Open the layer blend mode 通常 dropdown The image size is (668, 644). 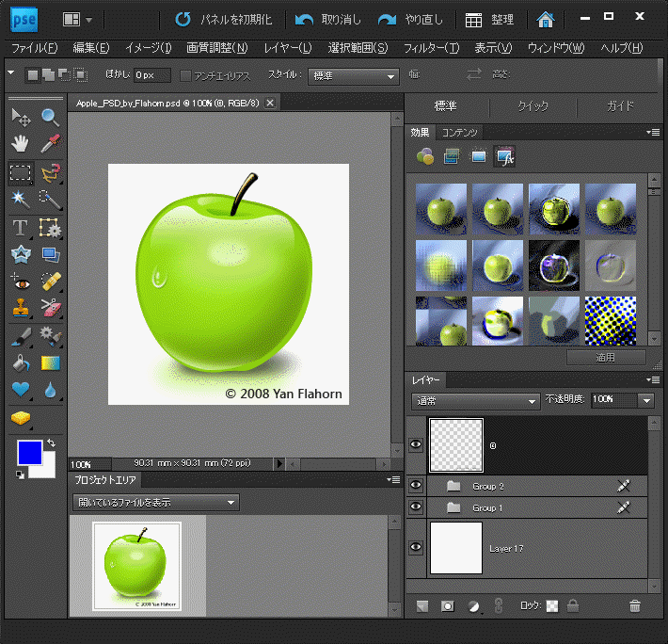click(x=475, y=400)
